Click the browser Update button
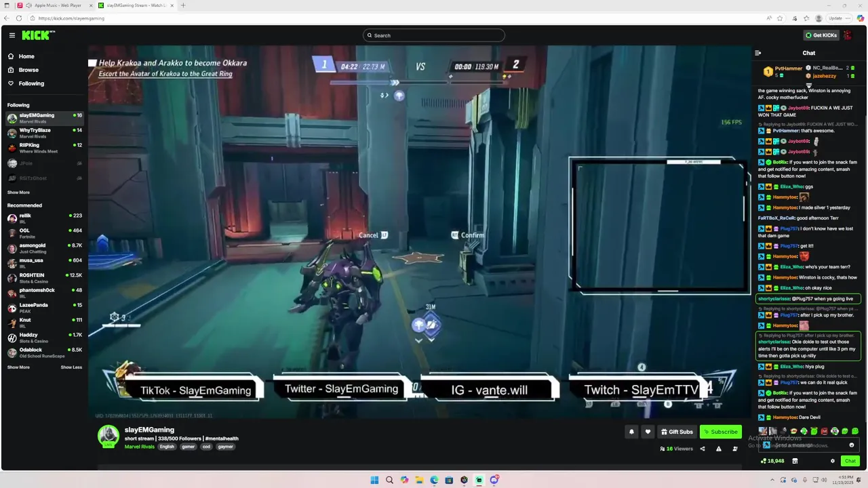This screenshot has width=868, height=488. [x=837, y=18]
